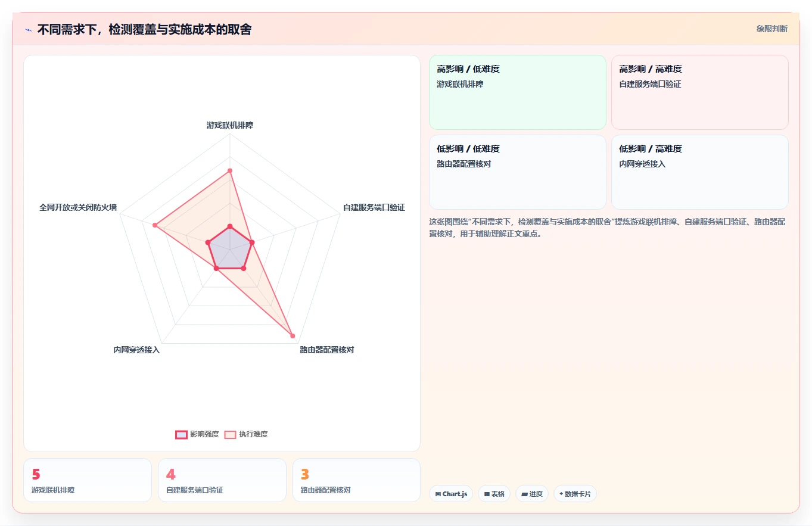
Task: Click radar axis label 自建服务端口验证
Action: point(374,207)
